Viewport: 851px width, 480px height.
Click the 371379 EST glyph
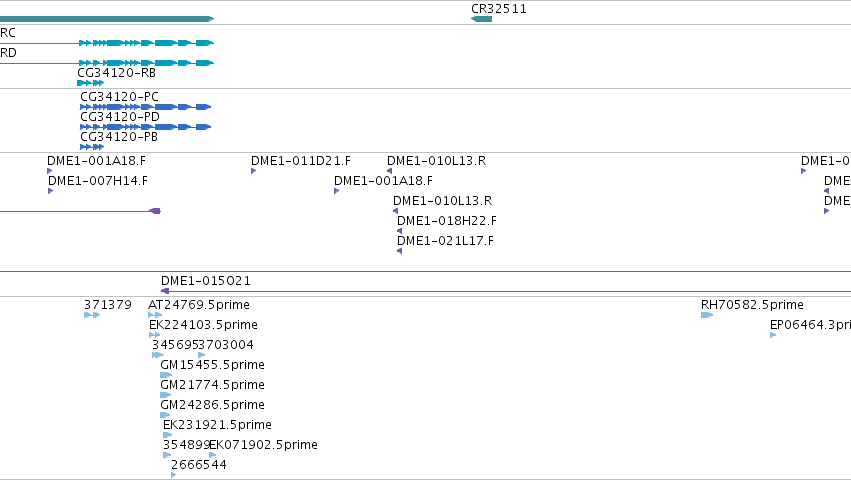point(92,315)
